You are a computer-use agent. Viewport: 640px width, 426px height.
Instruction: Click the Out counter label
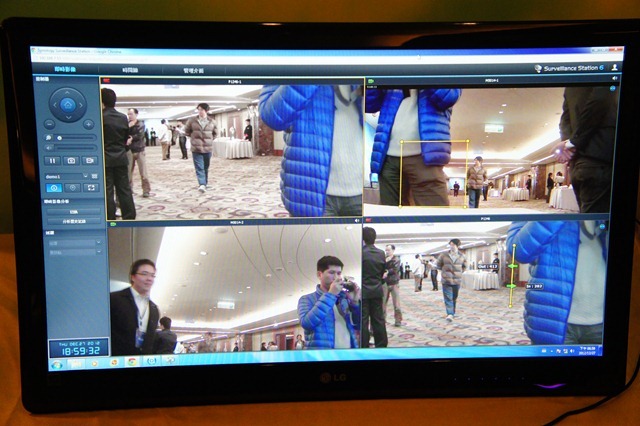[x=488, y=266]
